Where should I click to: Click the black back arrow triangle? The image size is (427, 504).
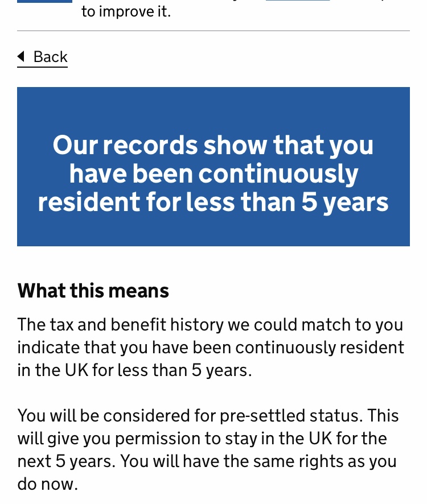(x=21, y=56)
